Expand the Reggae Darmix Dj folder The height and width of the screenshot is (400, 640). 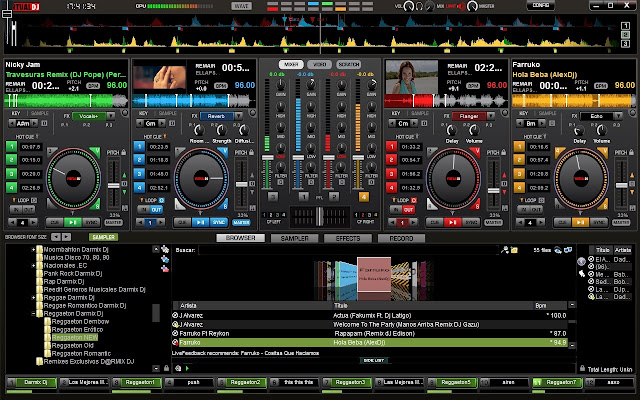tap(33, 298)
